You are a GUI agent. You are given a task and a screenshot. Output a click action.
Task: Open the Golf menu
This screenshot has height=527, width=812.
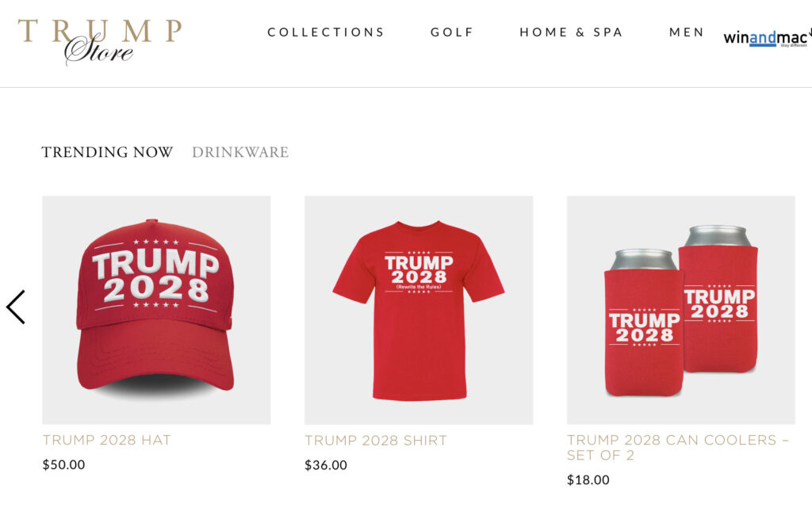pos(452,32)
